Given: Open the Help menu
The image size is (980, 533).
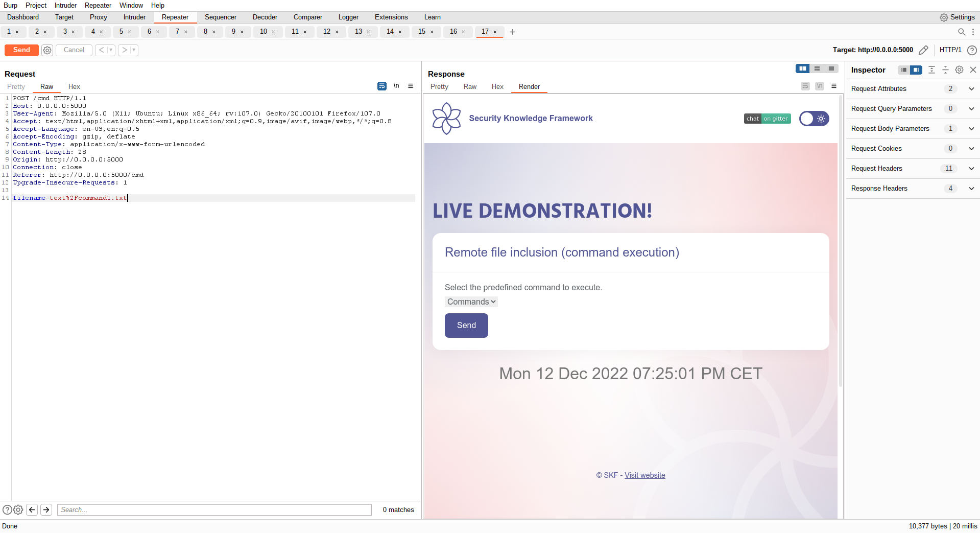Looking at the screenshot, I should tap(157, 5).
